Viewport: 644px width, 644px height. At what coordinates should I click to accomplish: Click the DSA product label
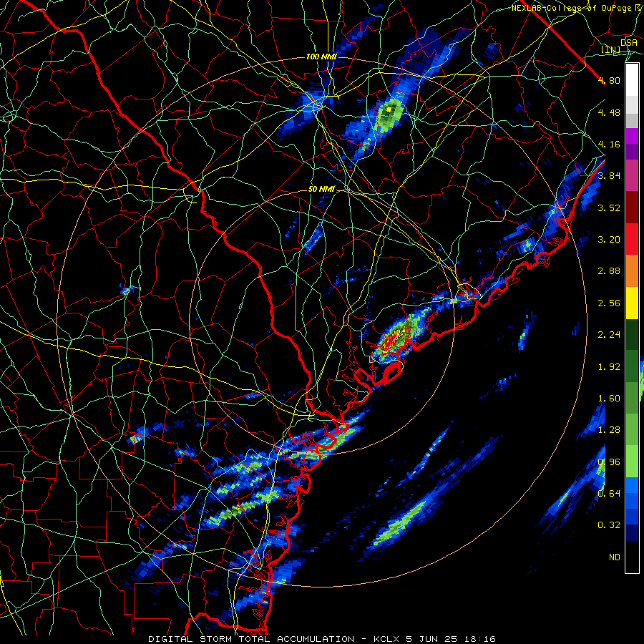coord(629,42)
